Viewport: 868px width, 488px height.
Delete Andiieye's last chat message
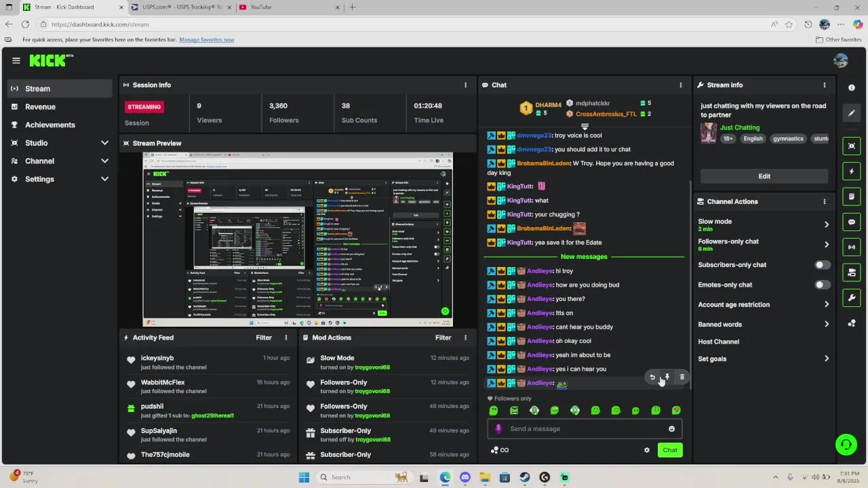[x=682, y=378]
